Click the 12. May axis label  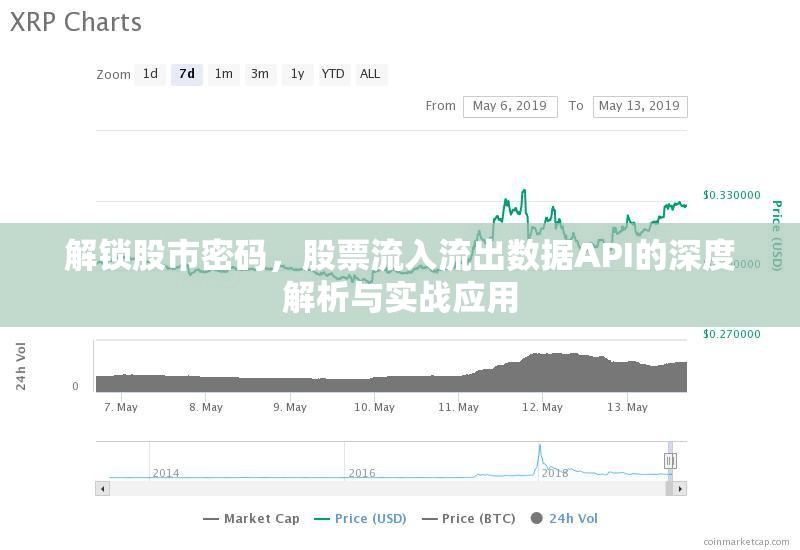542,408
